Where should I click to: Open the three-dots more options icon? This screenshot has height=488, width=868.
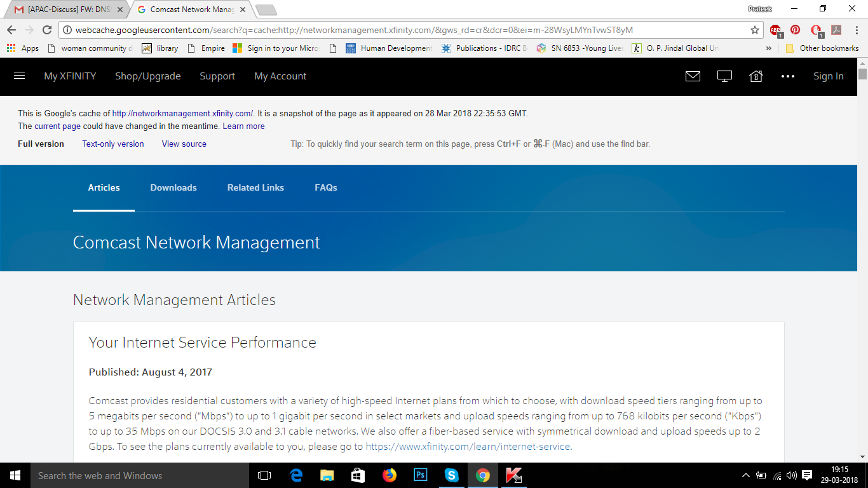tap(788, 76)
